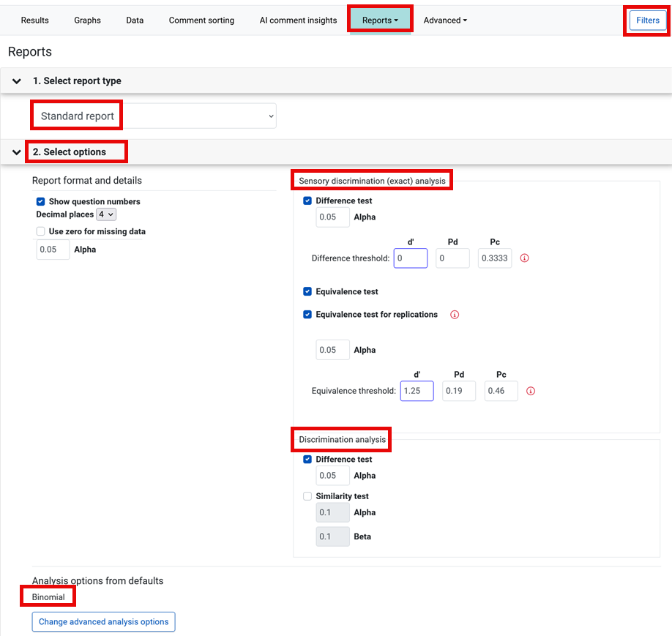Click the Filters button

[x=647, y=20]
